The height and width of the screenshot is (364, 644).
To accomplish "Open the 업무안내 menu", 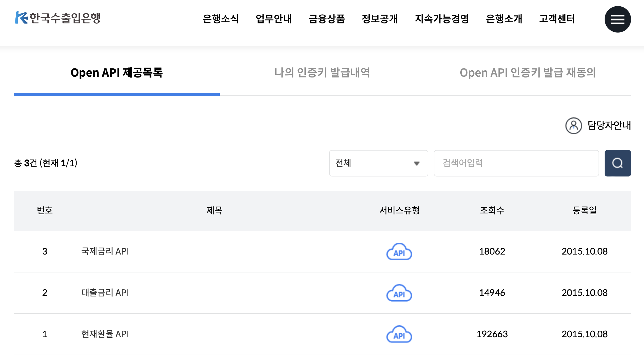I will point(274,19).
